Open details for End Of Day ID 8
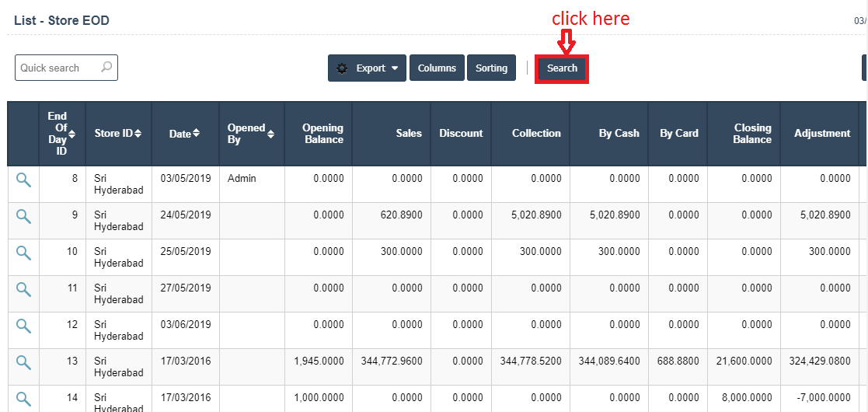This screenshot has height=412, width=868. [23, 180]
